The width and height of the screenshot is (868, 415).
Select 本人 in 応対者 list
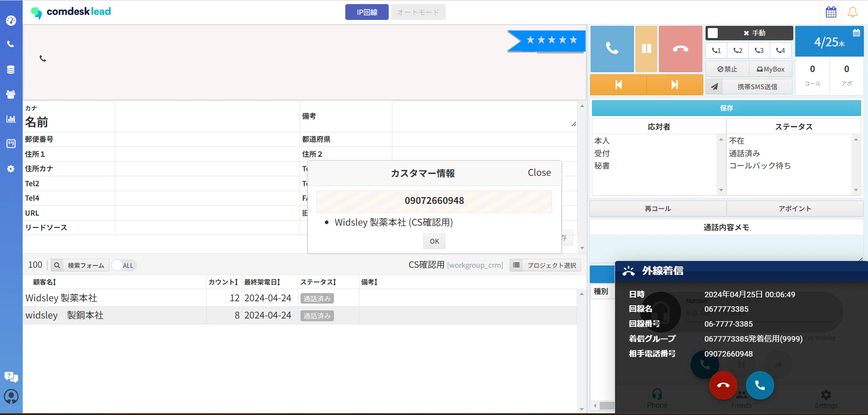coord(602,141)
